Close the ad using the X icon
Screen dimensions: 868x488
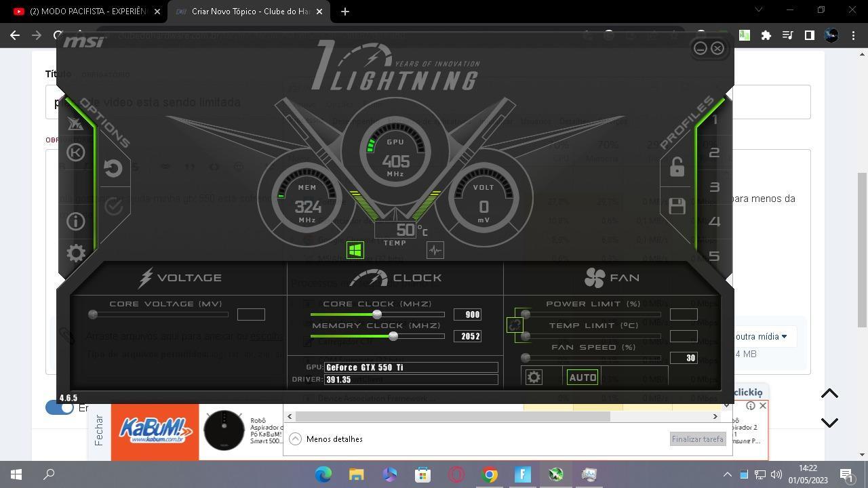[762, 406]
